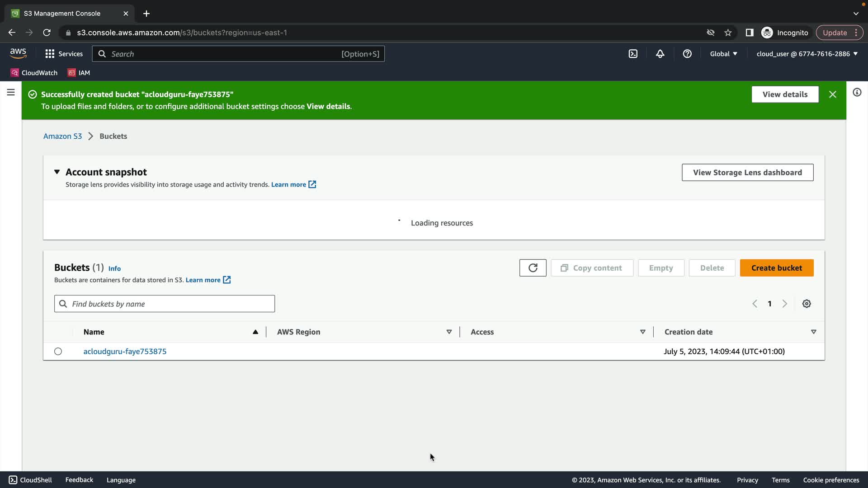Click the help question mark icon
The height and width of the screenshot is (488, 868).
pyautogui.click(x=687, y=54)
